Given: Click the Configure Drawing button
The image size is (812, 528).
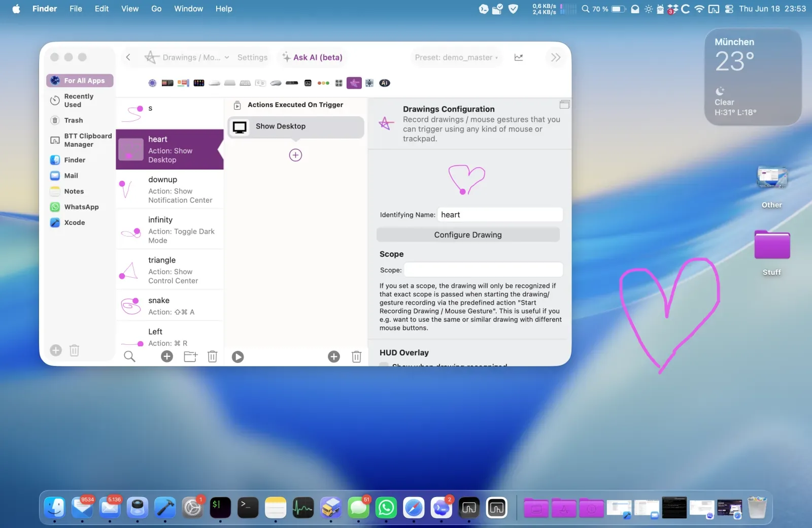Looking at the screenshot, I should coord(468,235).
